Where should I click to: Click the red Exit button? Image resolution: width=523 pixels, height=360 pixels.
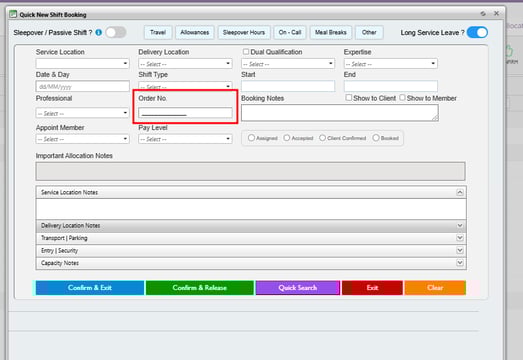[372, 288]
